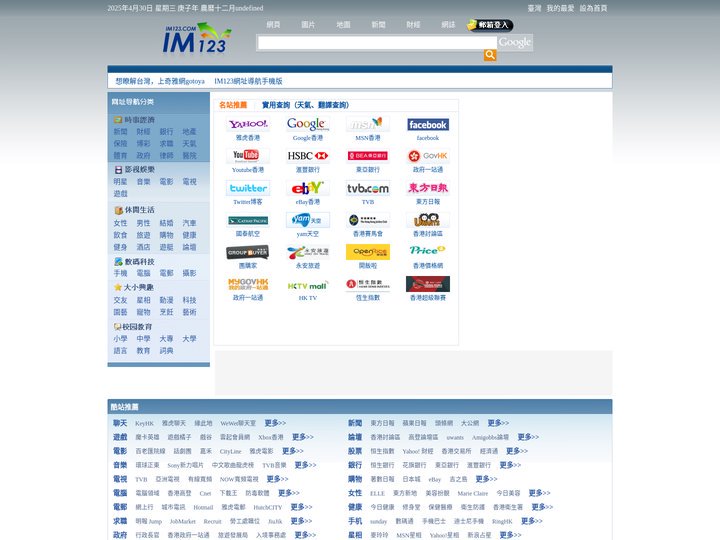Launch the YouTube Hong Kong logo
Viewport: 720px width, 540px height.
coord(248,156)
